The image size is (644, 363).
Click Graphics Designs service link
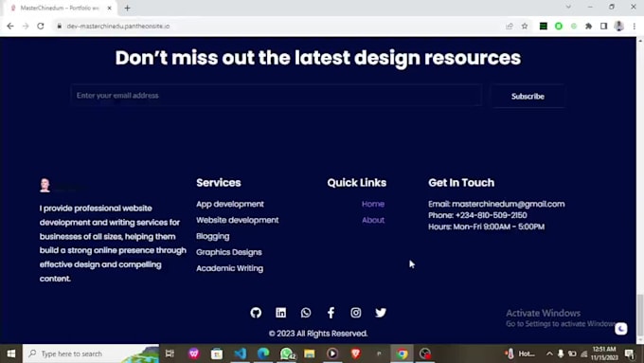click(229, 252)
